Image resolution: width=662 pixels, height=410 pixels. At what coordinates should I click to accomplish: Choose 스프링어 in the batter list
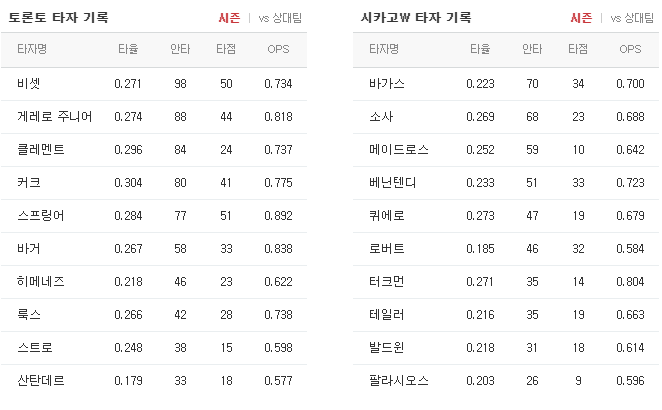[41, 215]
